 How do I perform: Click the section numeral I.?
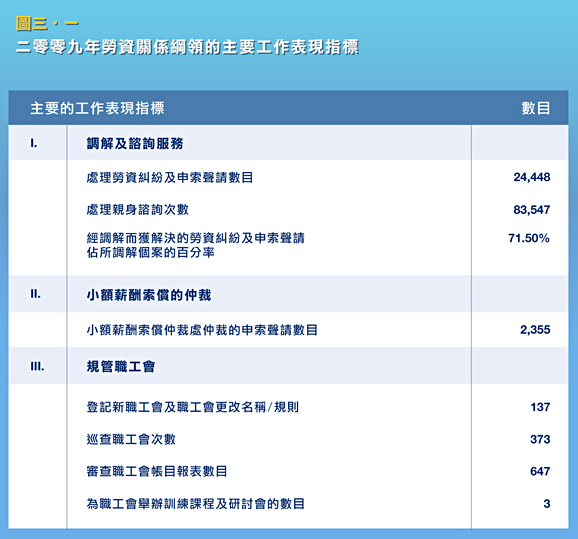pyautogui.click(x=34, y=143)
